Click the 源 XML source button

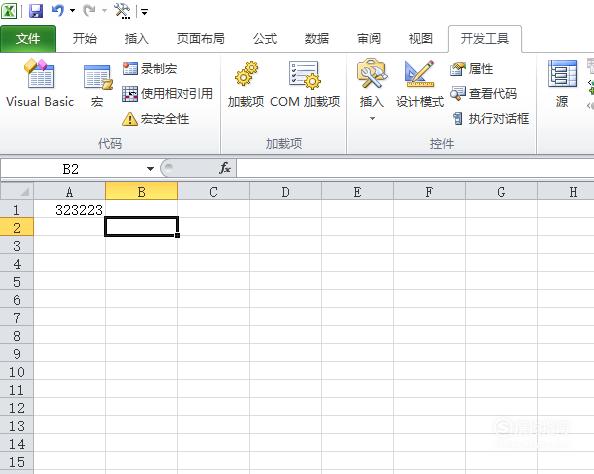click(562, 84)
